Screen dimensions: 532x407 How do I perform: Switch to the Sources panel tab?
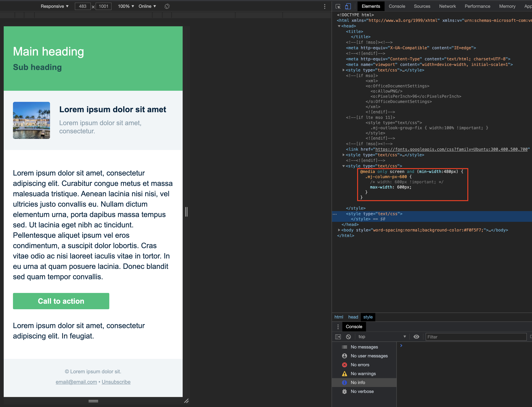[x=422, y=6]
